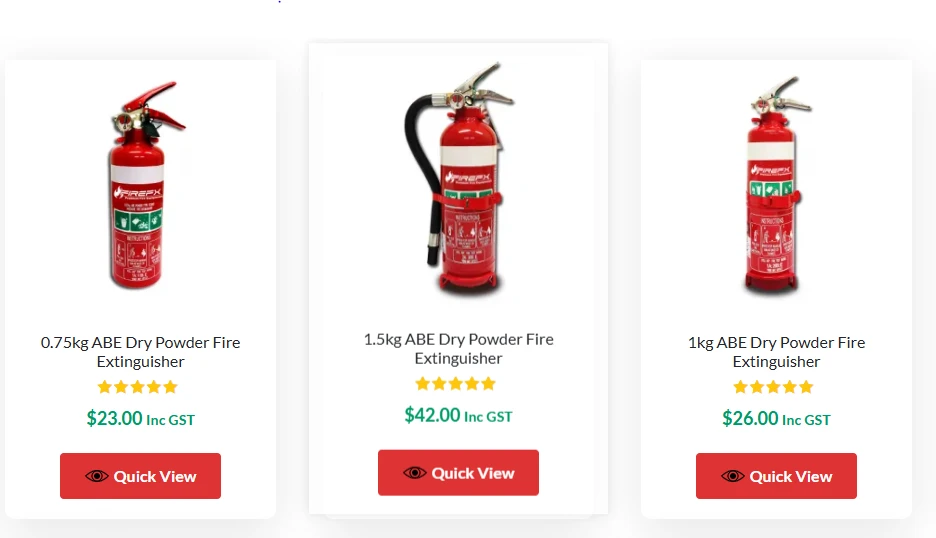This screenshot has width=936, height=538.
Task: Click the eye icon on 0.75kg Quick View
Action: click(96, 476)
